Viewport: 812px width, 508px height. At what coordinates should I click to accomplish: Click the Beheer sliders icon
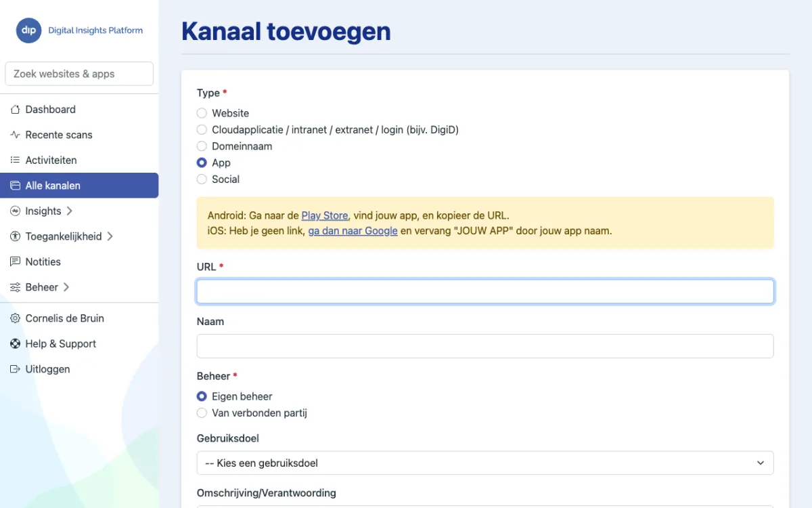point(15,287)
